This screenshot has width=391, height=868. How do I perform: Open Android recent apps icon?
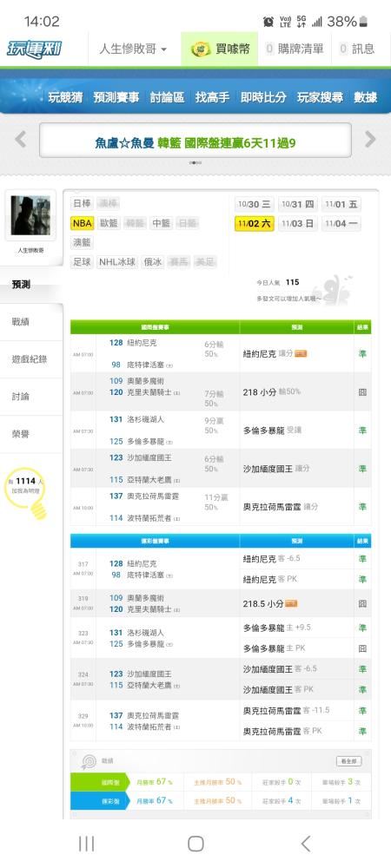click(x=86, y=844)
